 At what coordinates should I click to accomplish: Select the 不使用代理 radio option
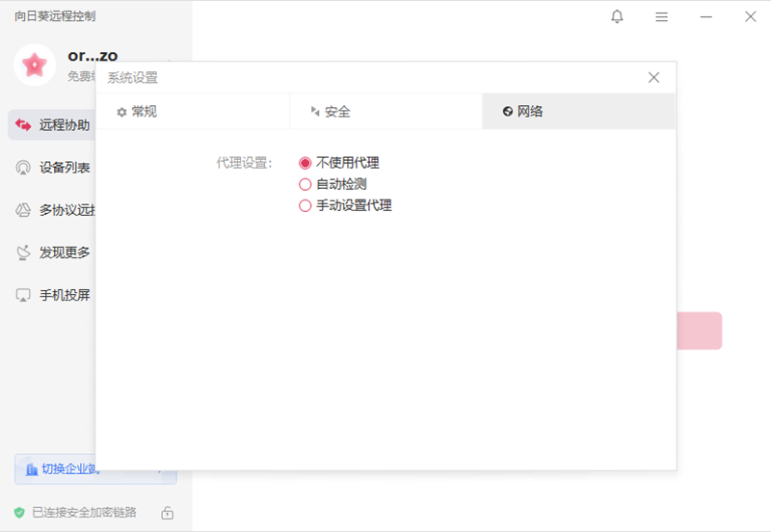point(306,163)
